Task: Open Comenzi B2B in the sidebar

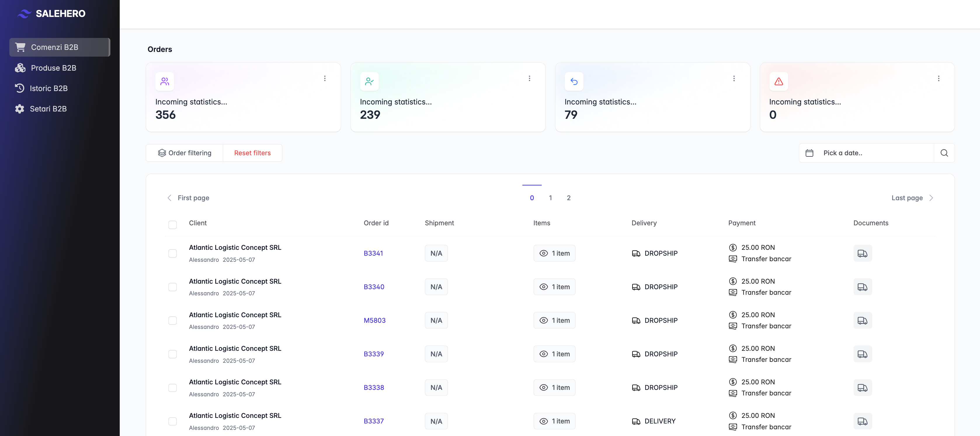Action: point(60,47)
